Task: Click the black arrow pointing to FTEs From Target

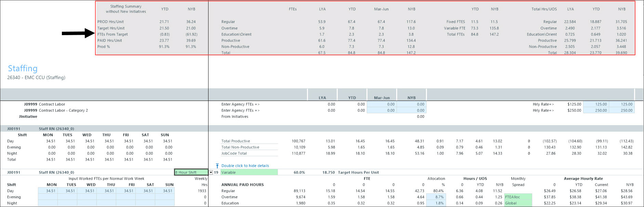Action: (x=78, y=33)
